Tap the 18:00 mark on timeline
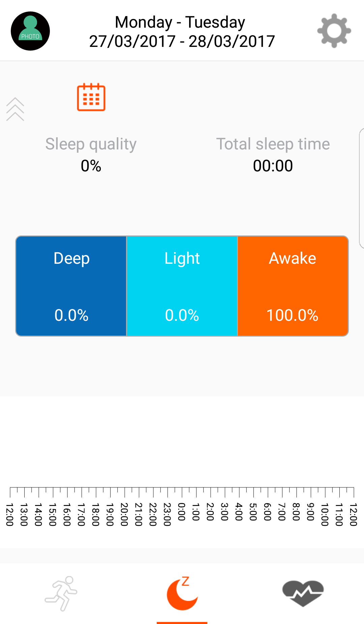The width and height of the screenshot is (364, 624). tap(96, 514)
